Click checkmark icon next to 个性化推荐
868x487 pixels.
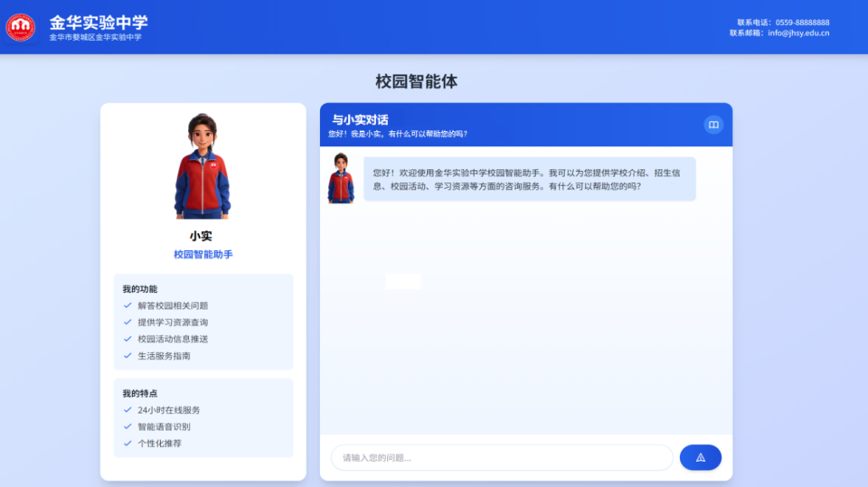(x=127, y=444)
